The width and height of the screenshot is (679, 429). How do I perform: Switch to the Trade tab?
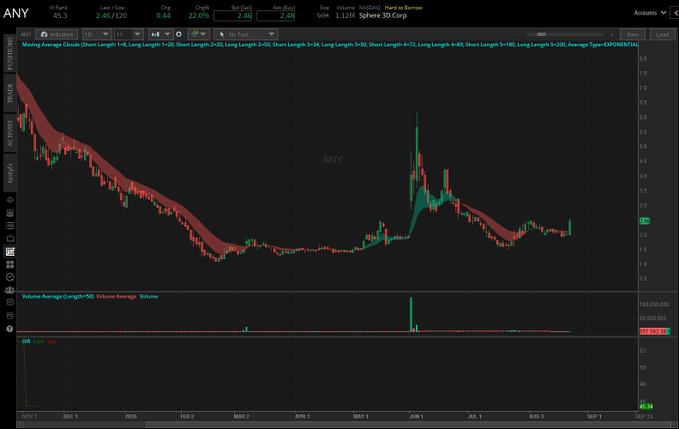(10, 94)
